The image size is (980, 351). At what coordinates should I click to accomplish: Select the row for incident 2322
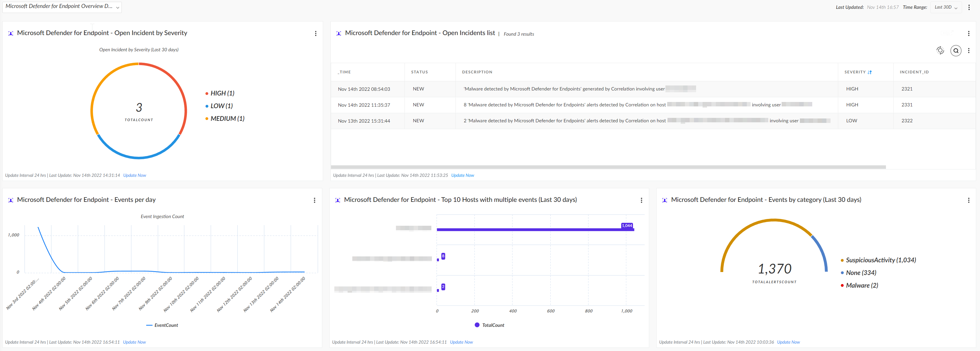coord(653,121)
